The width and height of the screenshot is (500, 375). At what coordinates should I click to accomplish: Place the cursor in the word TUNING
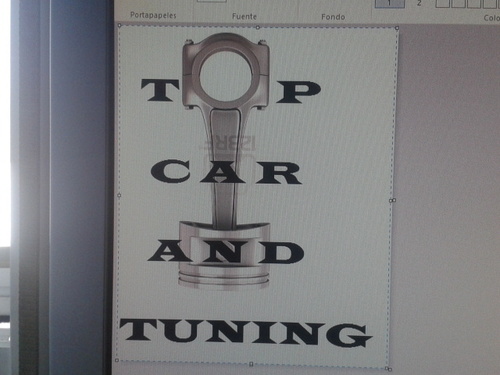[x=246, y=332]
